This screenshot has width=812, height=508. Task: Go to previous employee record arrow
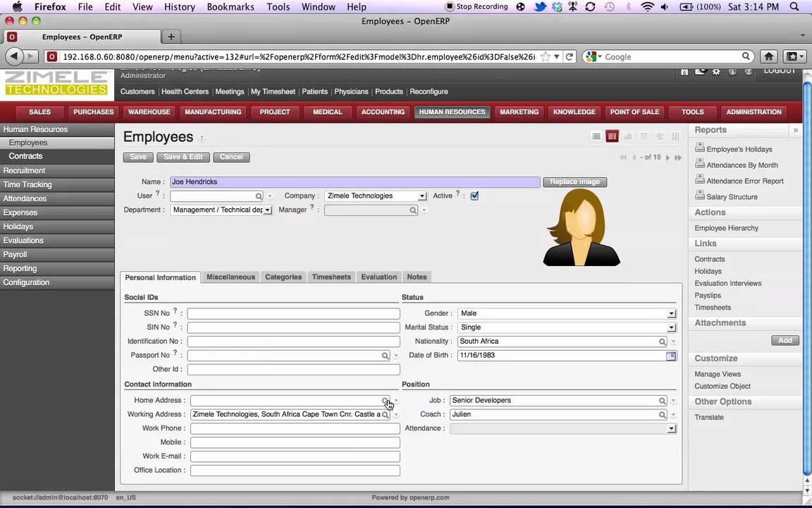634,157
